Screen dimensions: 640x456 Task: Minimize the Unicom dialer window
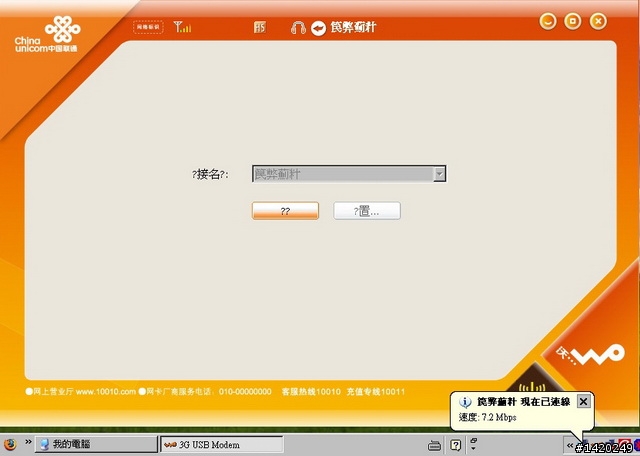(x=548, y=21)
